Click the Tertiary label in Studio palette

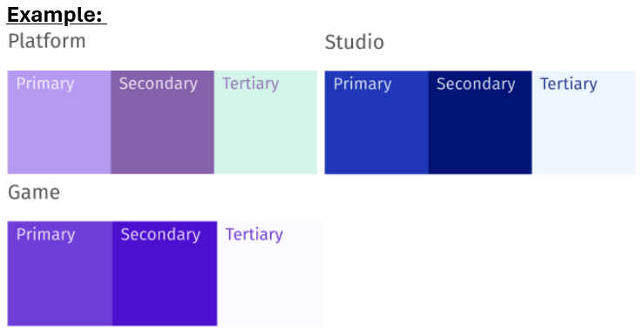pos(568,85)
